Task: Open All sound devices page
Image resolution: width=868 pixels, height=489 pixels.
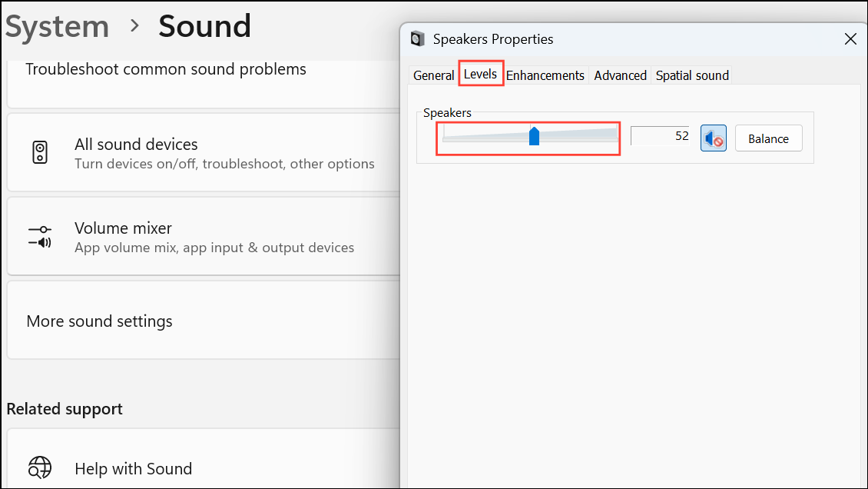Action: pos(203,153)
